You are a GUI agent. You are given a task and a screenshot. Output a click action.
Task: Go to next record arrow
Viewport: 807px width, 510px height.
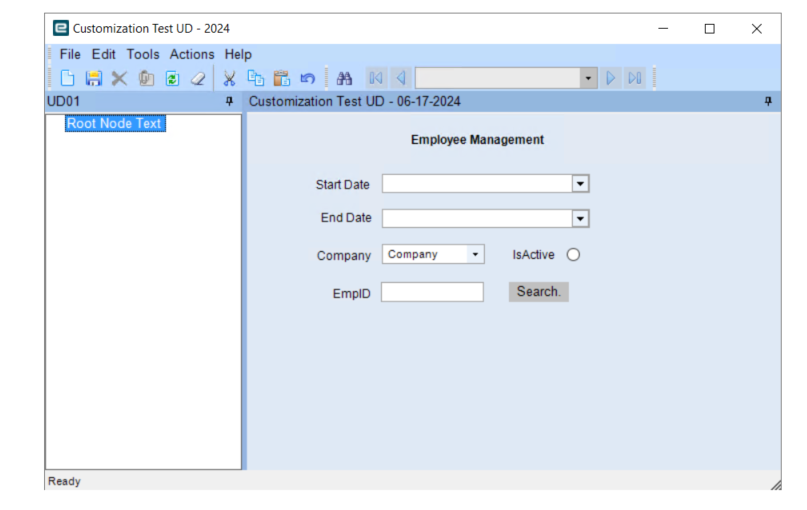[x=611, y=78]
